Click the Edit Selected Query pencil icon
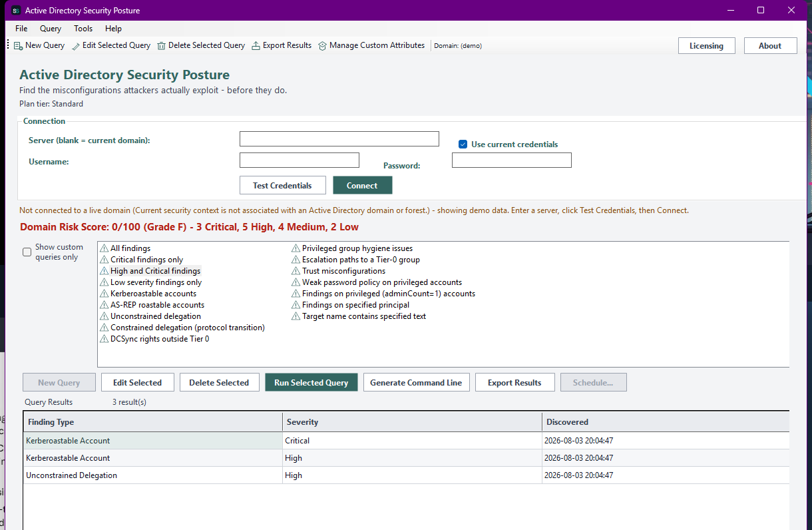Viewport: 812px width, 530px height. pos(76,46)
